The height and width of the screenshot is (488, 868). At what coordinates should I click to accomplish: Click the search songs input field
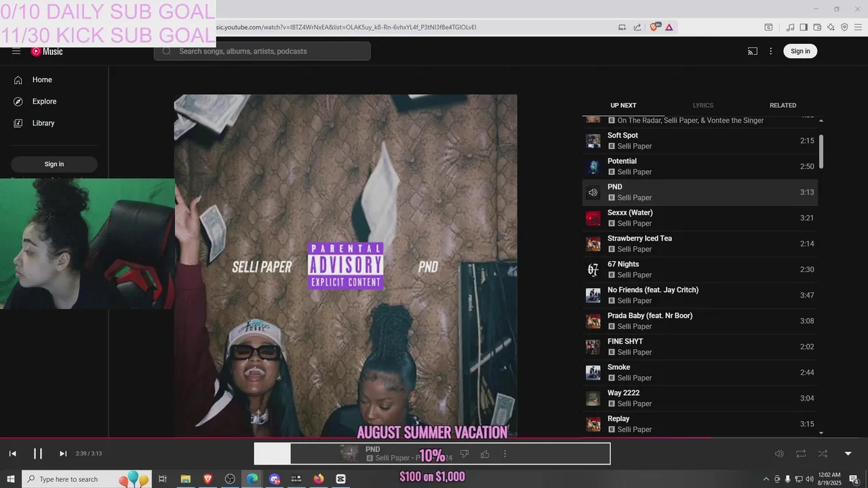point(262,52)
